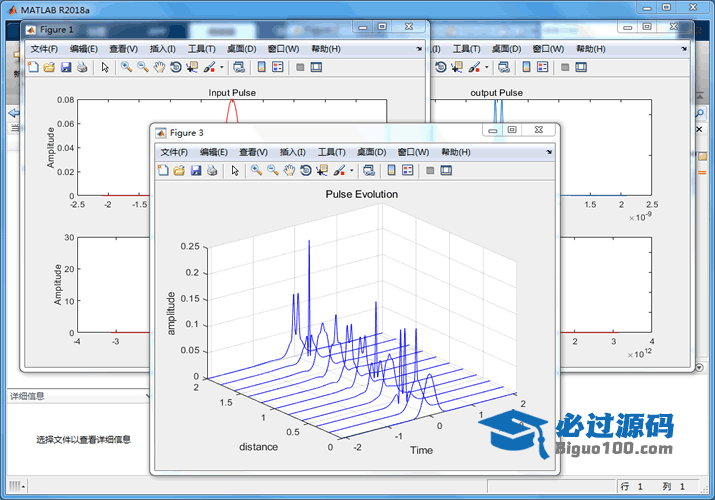Select Pan hand tool in Figure 1
The height and width of the screenshot is (500, 715).
pyautogui.click(x=159, y=67)
